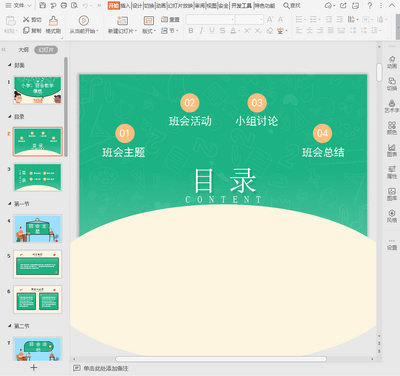This screenshot has height=376, width=400.
Task: Open the Chart (图表) side panel icon
Action: 392,150
